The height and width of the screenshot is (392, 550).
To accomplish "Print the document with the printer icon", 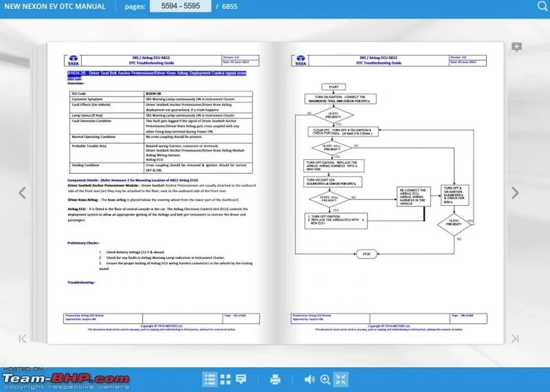I will [x=275, y=379].
